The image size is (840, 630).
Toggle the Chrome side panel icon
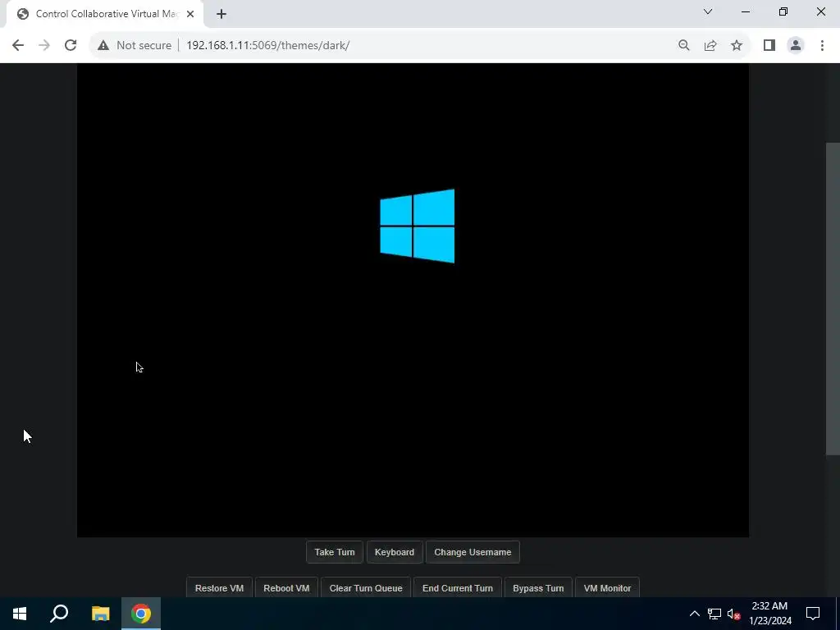pos(769,46)
